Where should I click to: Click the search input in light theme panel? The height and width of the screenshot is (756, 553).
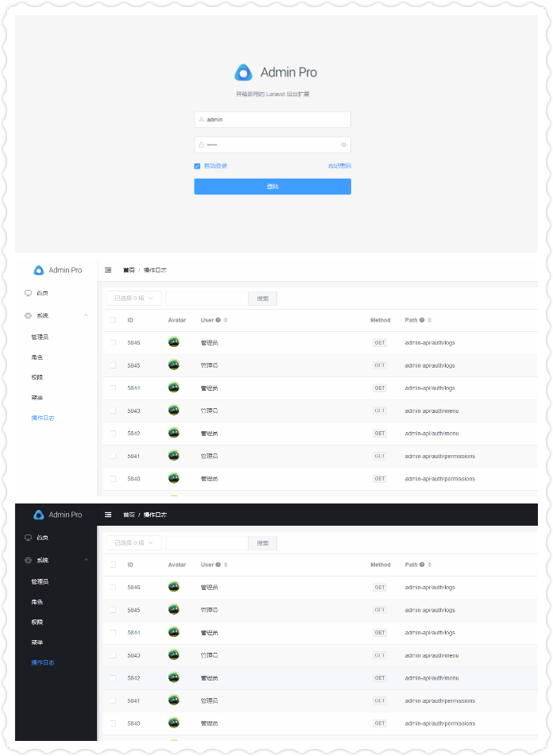207,299
